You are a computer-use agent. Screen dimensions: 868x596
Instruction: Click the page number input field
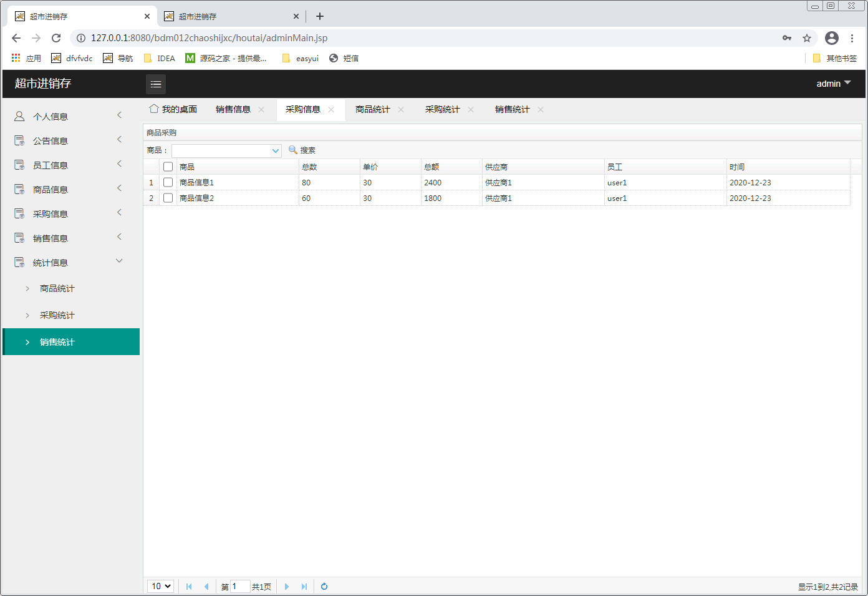tap(240, 587)
